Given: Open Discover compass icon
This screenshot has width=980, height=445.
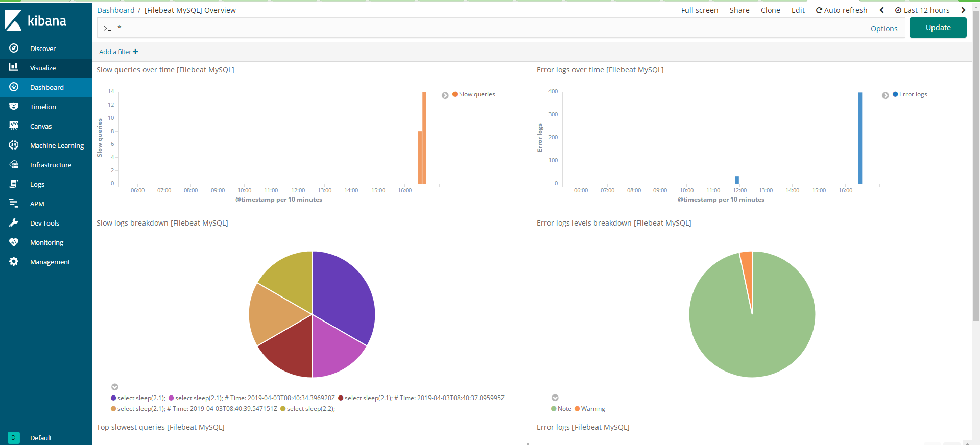Looking at the screenshot, I should tap(14, 48).
